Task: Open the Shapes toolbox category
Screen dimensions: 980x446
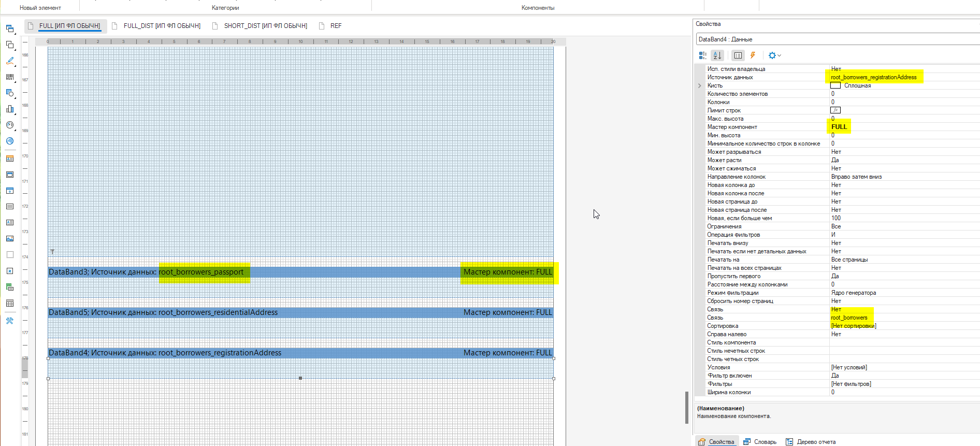Action: [10, 93]
